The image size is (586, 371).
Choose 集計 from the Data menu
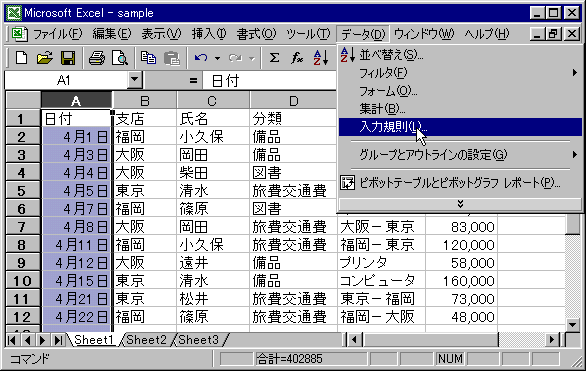[x=460, y=109]
